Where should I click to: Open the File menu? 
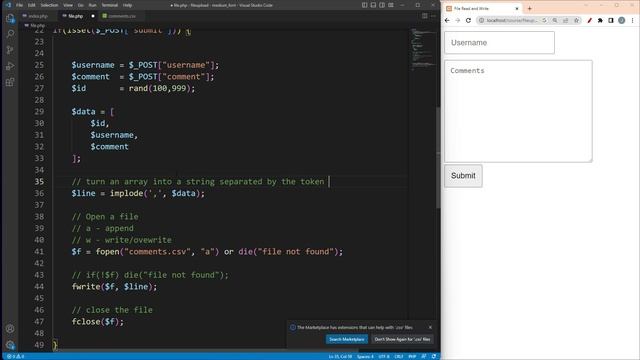[19, 5]
